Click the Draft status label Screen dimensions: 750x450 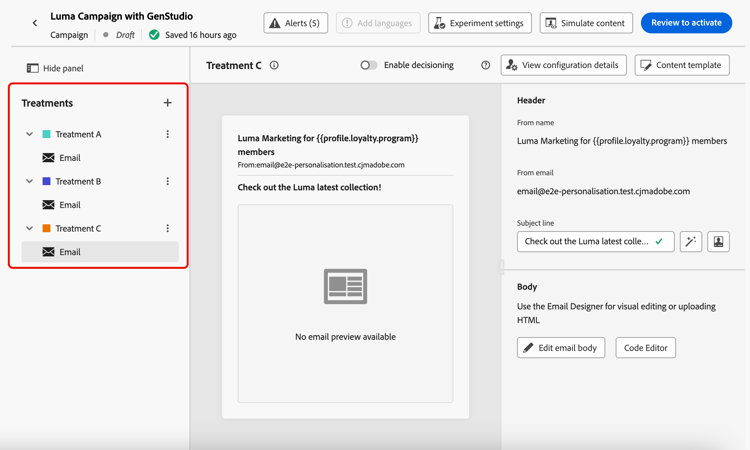(125, 35)
